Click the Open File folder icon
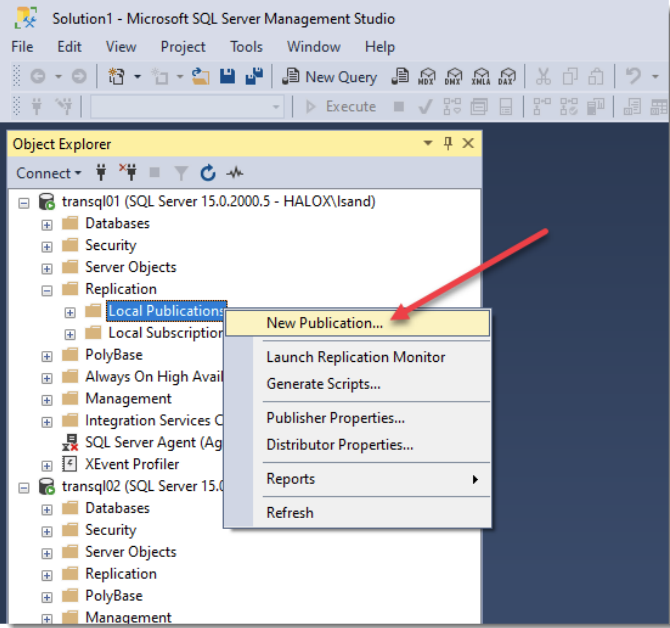 point(200,77)
